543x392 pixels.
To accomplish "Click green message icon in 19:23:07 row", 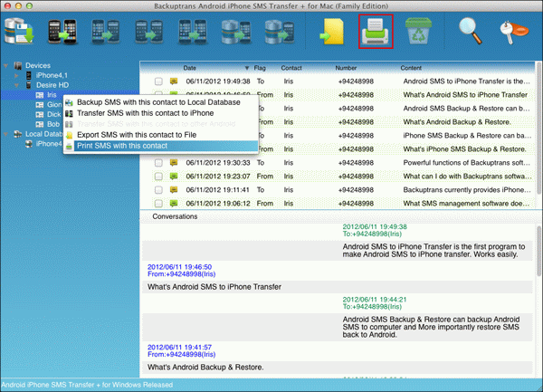I will coord(174,177).
